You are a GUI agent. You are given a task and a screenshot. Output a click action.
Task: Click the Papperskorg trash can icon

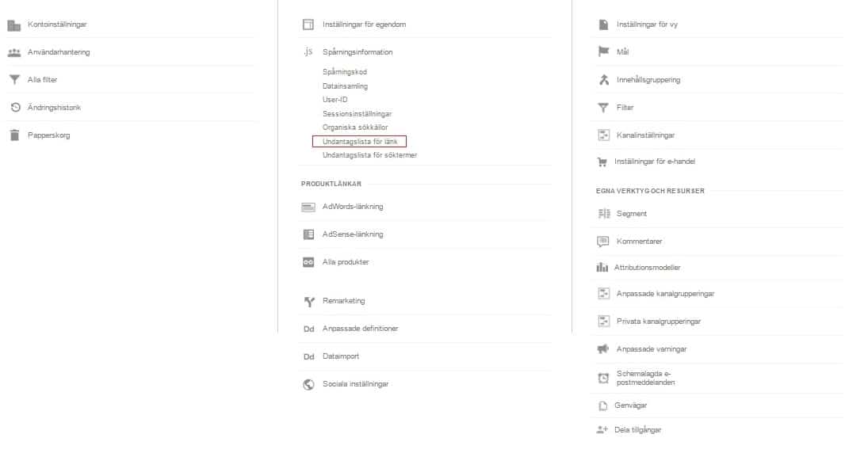(14, 135)
